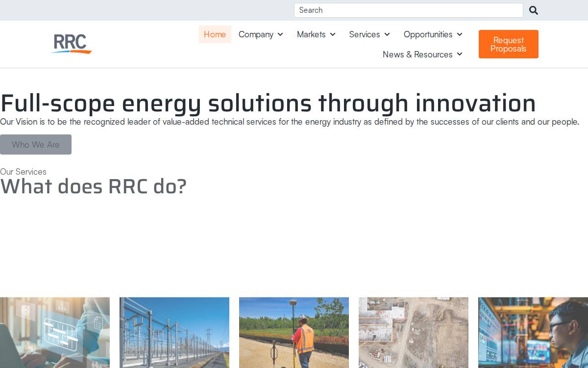Select the Home menu item
The image size is (588, 368).
pyautogui.click(x=215, y=34)
